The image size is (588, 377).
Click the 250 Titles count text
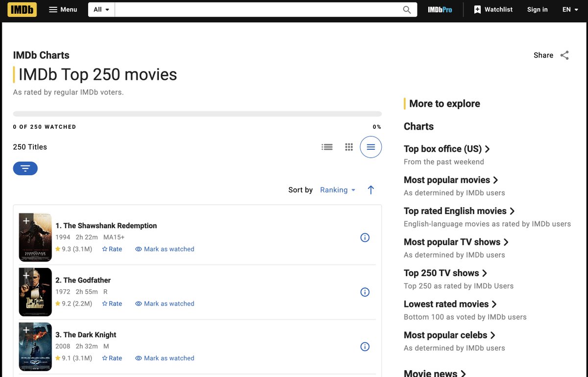point(30,147)
